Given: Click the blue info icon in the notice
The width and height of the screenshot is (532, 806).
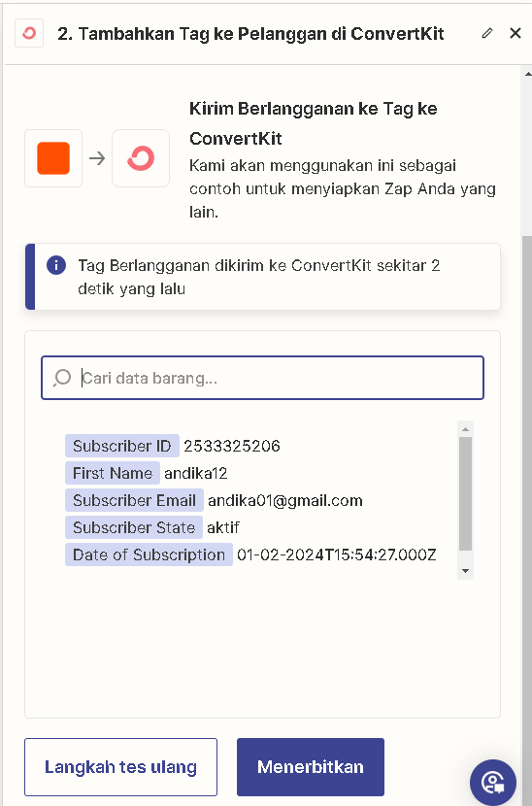Looking at the screenshot, I should [x=56, y=266].
